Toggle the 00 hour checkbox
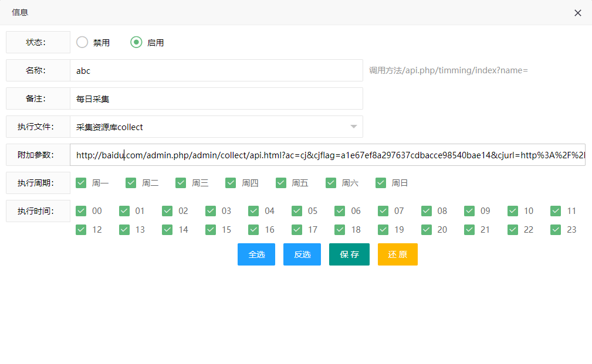592x364 pixels. 81,211
